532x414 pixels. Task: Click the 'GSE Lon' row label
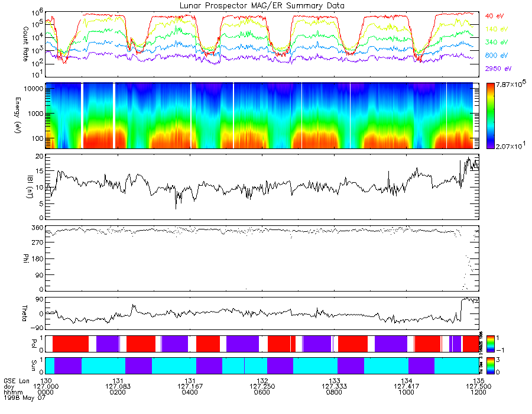pyautogui.click(x=17, y=381)
